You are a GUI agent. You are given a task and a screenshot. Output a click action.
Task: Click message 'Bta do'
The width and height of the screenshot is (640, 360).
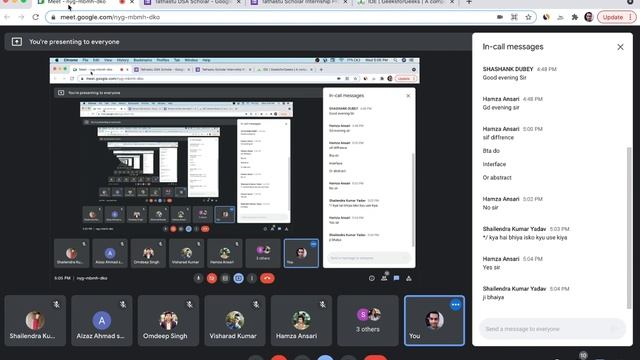(x=491, y=151)
